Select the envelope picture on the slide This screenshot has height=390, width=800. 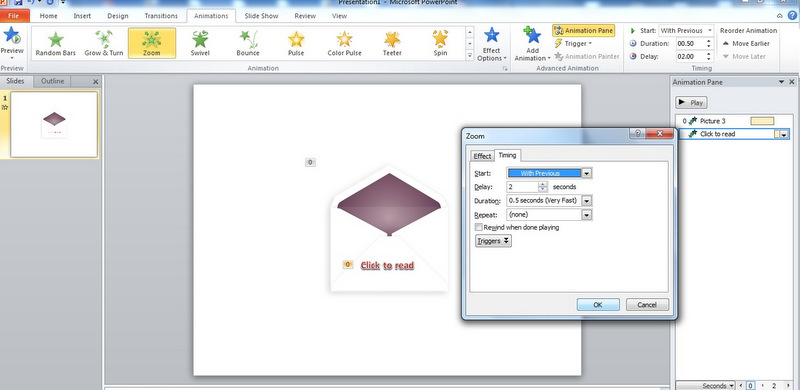[x=389, y=229]
